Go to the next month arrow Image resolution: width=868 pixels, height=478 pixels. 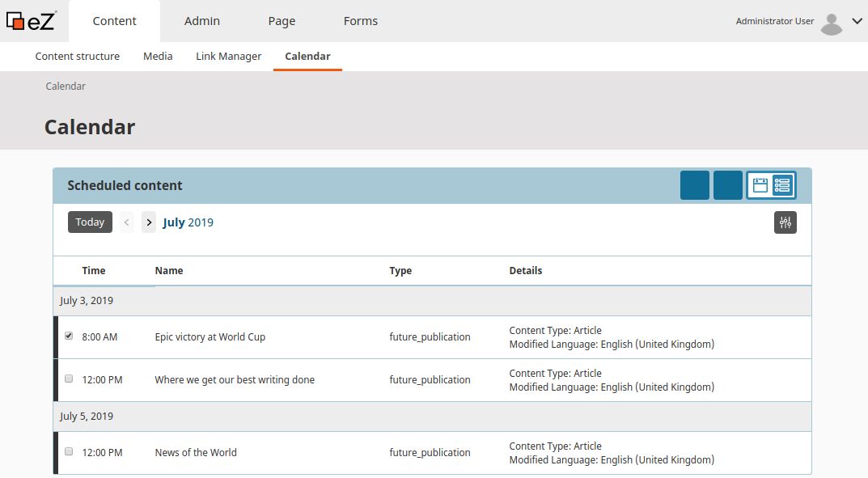point(149,222)
